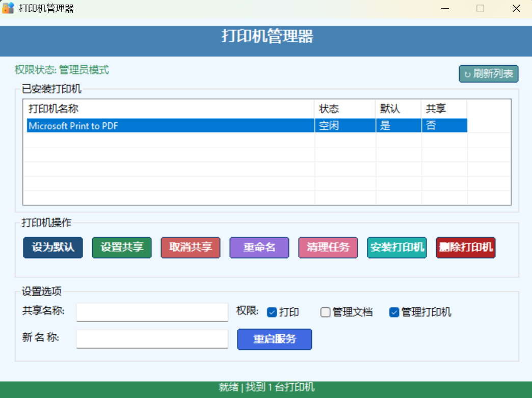This screenshot has height=398, width=532.
Task: Click the 设为默认 button
Action: 52,248
